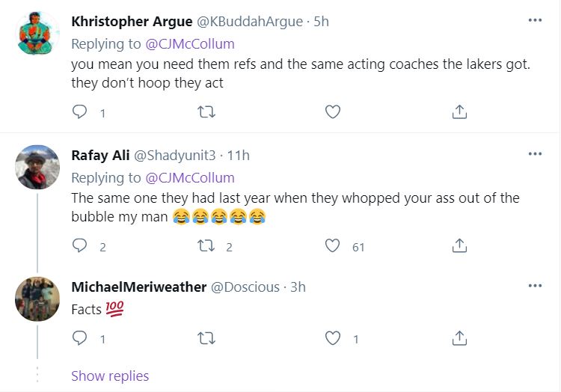Like Khristopher Argue's tweet
The width and height of the screenshot is (561, 392).
pyautogui.click(x=333, y=112)
